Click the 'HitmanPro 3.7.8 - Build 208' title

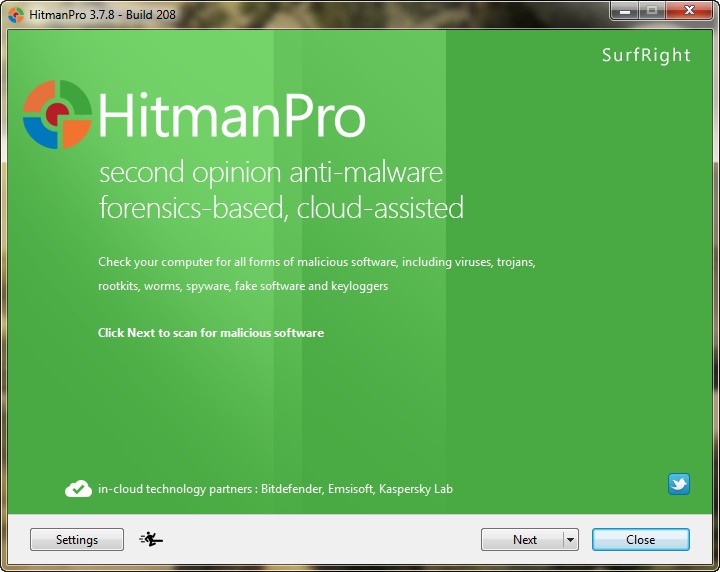pyautogui.click(x=102, y=15)
